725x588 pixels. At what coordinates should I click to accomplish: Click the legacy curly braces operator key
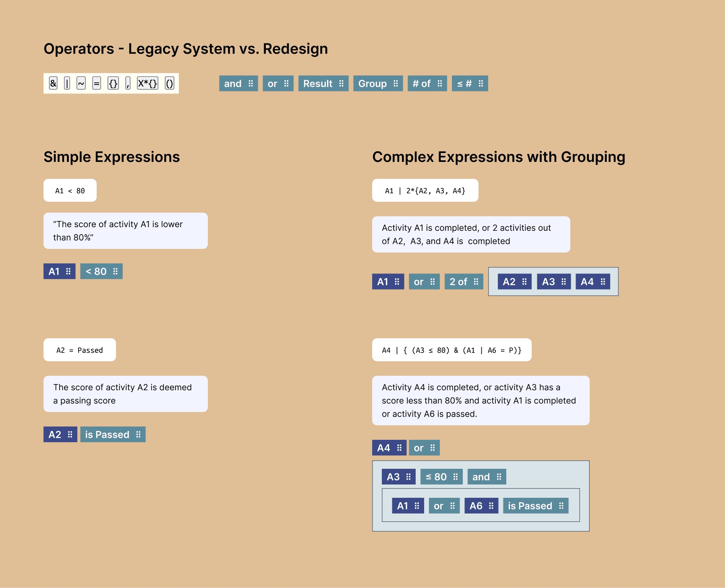click(x=113, y=83)
